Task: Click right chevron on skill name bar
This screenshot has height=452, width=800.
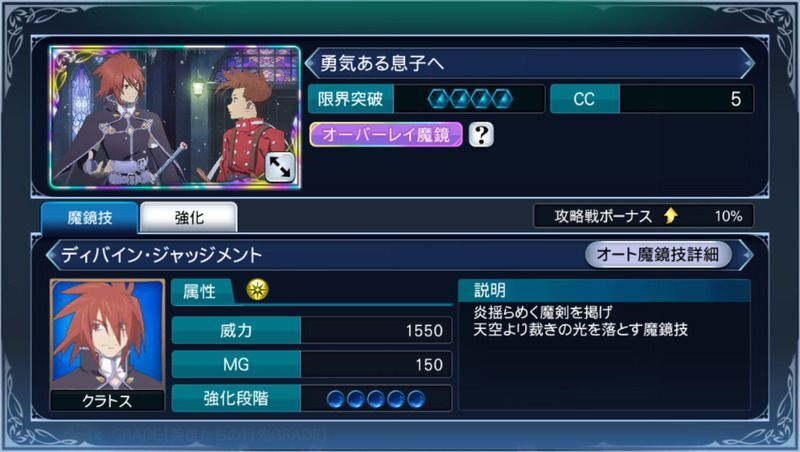Action: (x=746, y=254)
